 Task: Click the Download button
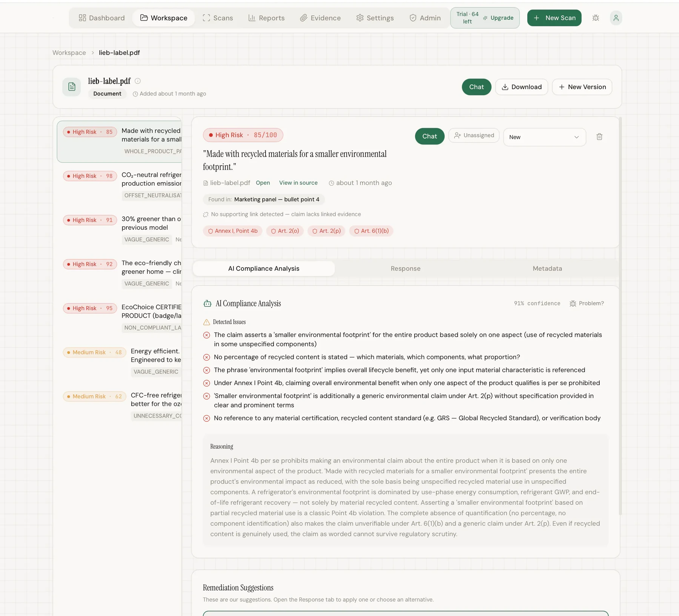pyautogui.click(x=521, y=87)
